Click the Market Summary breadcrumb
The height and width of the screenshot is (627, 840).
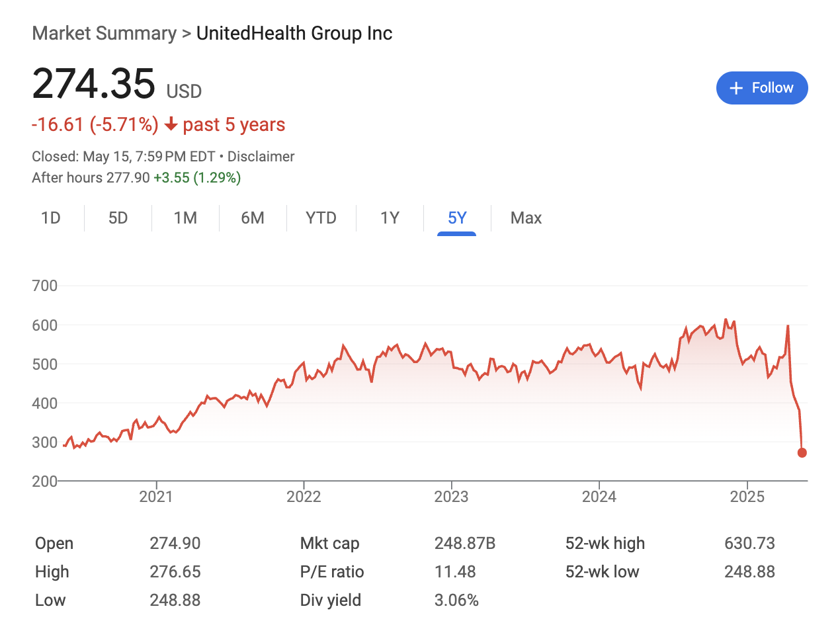(x=104, y=34)
